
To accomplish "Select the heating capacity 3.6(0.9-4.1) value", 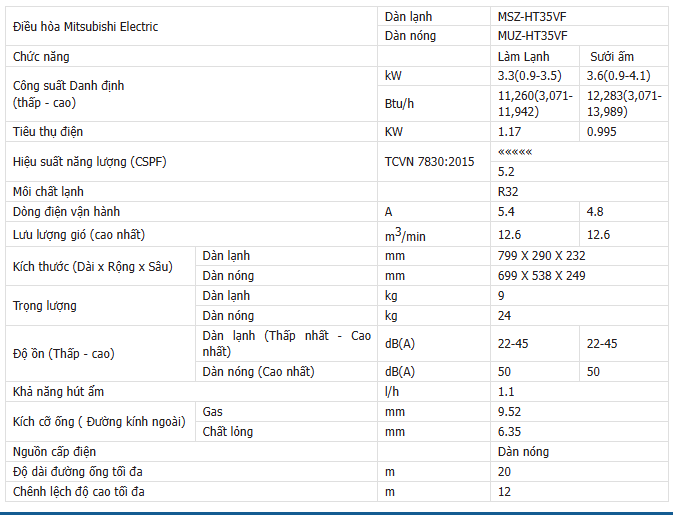I will [x=618, y=76].
